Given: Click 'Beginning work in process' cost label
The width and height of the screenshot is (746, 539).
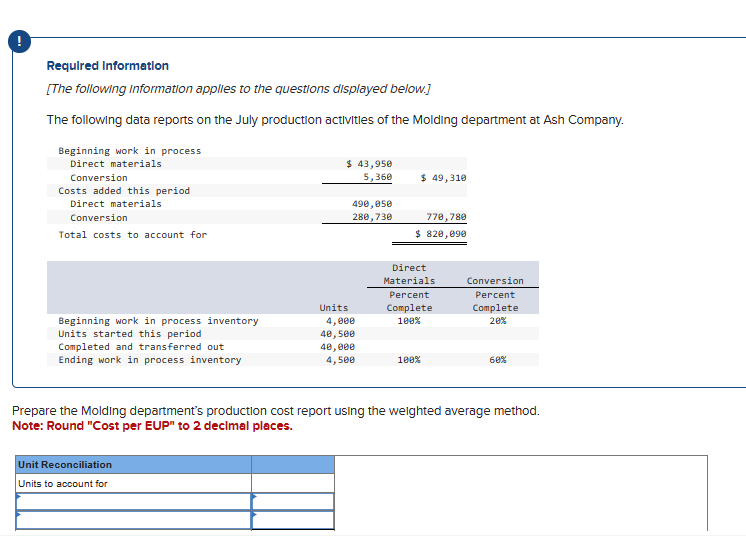Looking at the screenshot, I should click(x=130, y=151).
